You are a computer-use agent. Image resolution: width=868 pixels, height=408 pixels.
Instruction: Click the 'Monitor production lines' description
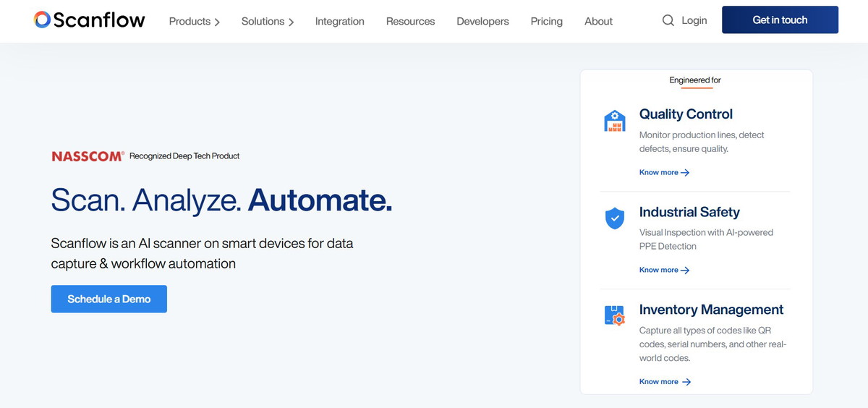(702, 142)
